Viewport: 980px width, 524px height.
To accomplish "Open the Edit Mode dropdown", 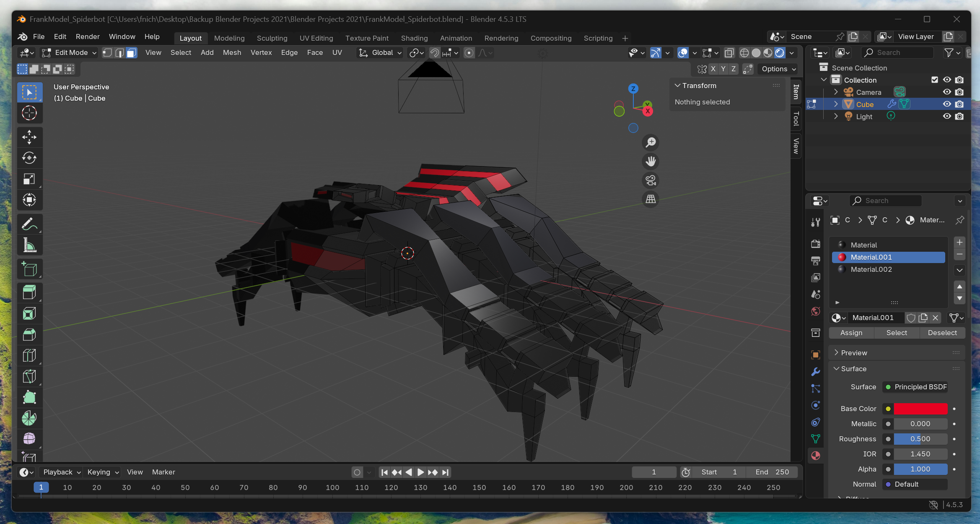I will [70, 53].
